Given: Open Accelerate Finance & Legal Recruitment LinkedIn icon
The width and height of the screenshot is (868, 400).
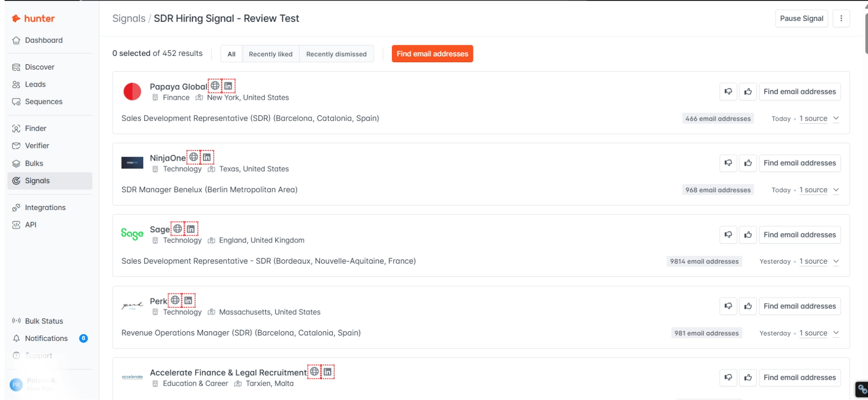Looking at the screenshot, I should 328,372.
